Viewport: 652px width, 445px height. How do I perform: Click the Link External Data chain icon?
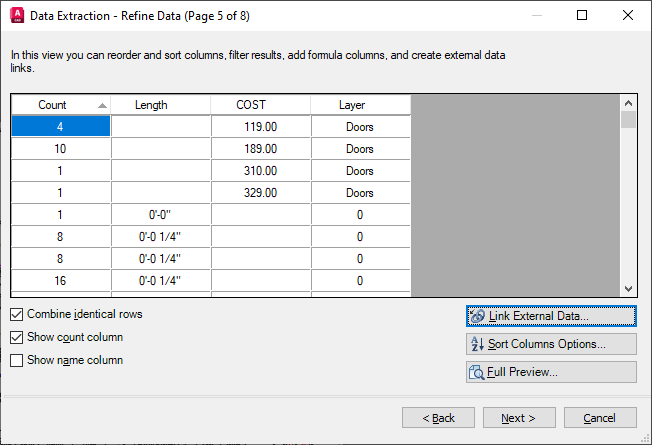pos(477,316)
